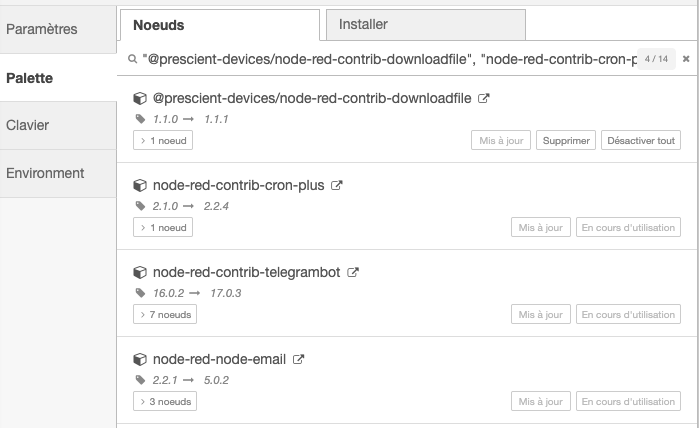Click the '4 / 14' result count badge
The image size is (699, 428).
[656, 59]
